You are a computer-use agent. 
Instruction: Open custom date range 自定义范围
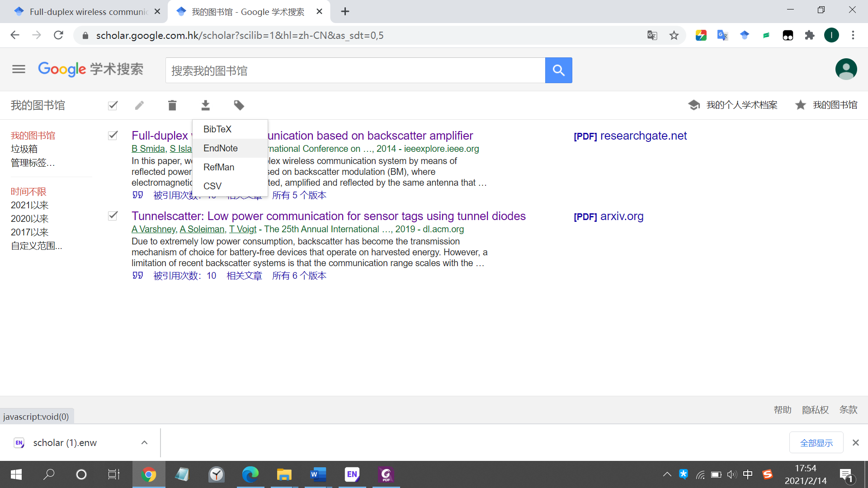[x=36, y=246]
